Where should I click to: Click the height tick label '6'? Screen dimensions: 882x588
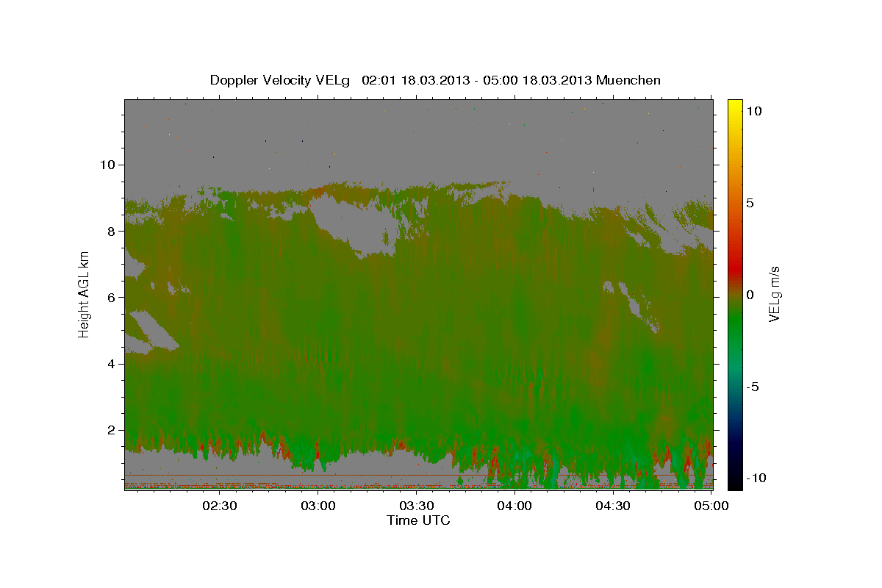[112, 297]
